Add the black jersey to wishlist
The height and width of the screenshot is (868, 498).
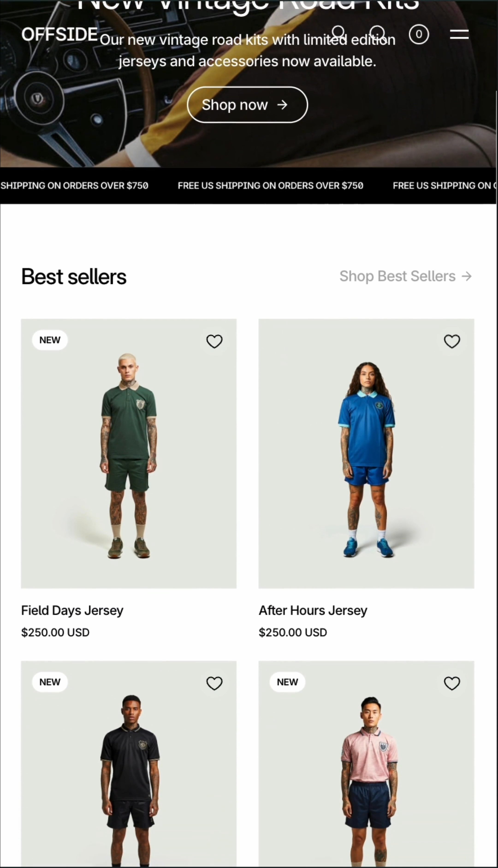214,683
